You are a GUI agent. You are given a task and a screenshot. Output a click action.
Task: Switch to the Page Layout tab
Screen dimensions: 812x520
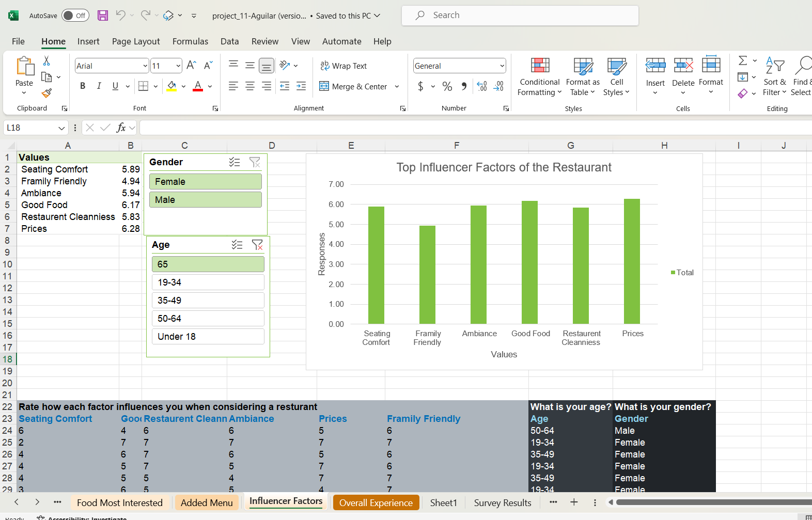[x=136, y=41]
